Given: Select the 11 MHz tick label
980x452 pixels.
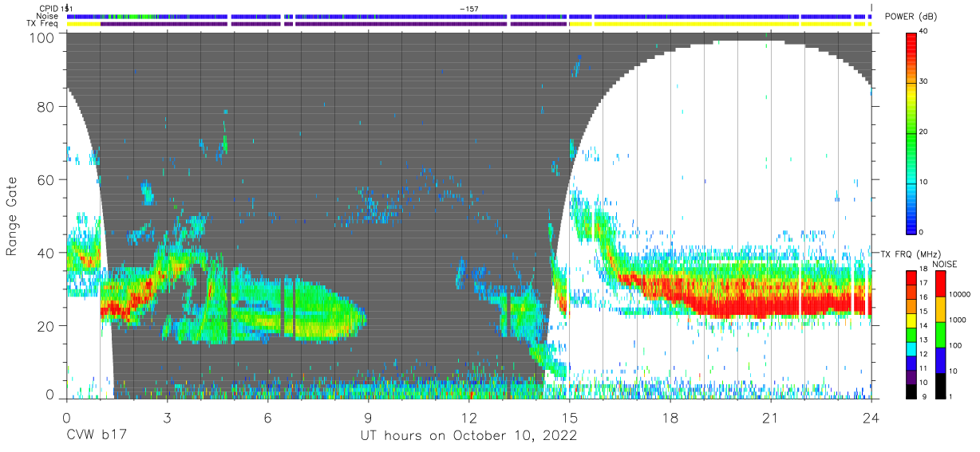Looking at the screenshot, I should click(x=923, y=368).
